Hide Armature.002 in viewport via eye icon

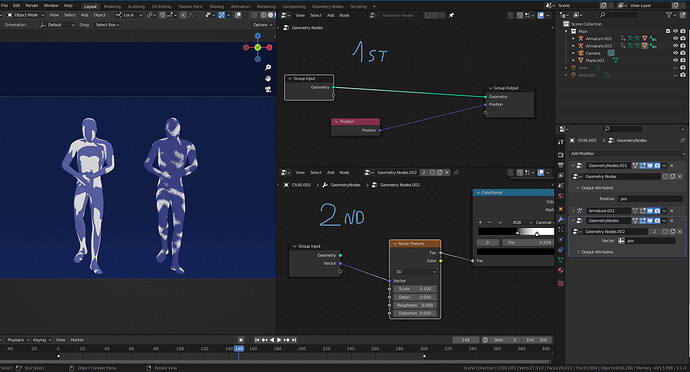click(675, 39)
